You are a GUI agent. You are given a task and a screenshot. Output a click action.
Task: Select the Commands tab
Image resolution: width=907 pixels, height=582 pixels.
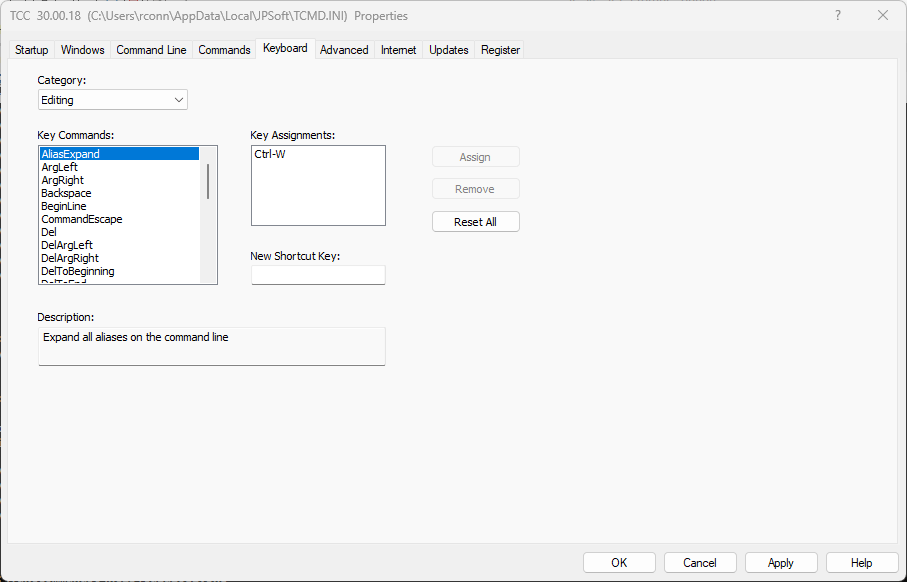pyautogui.click(x=224, y=50)
